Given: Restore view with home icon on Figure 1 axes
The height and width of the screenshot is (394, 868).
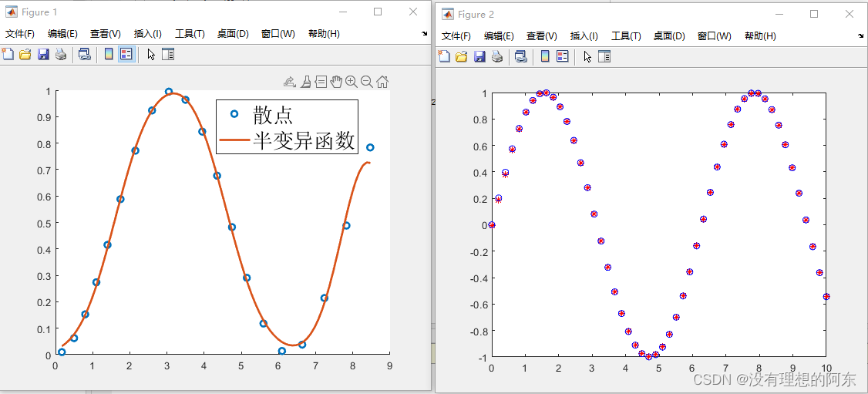Looking at the screenshot, I should tap(382, 82).
